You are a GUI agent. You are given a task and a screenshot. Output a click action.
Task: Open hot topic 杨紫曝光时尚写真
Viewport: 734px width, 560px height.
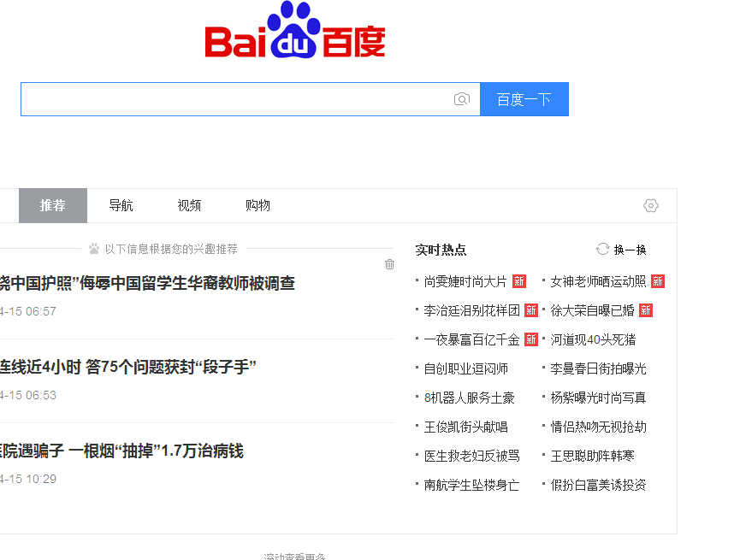coord(598,398)
